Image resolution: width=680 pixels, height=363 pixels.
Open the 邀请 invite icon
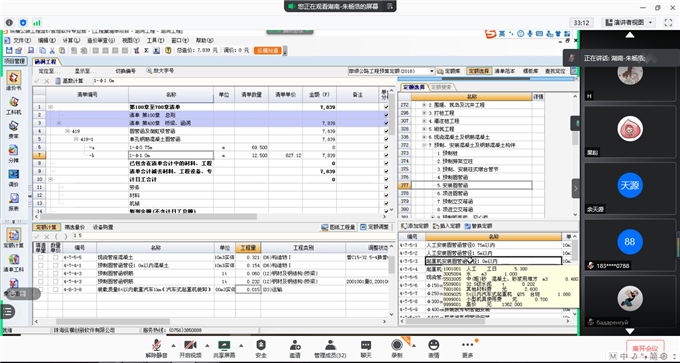295,345
